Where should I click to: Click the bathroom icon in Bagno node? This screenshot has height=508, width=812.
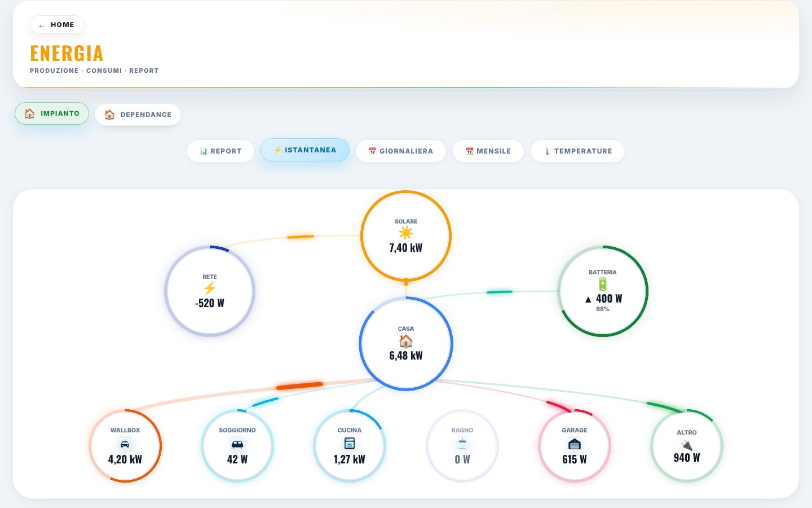pos(462,444)
